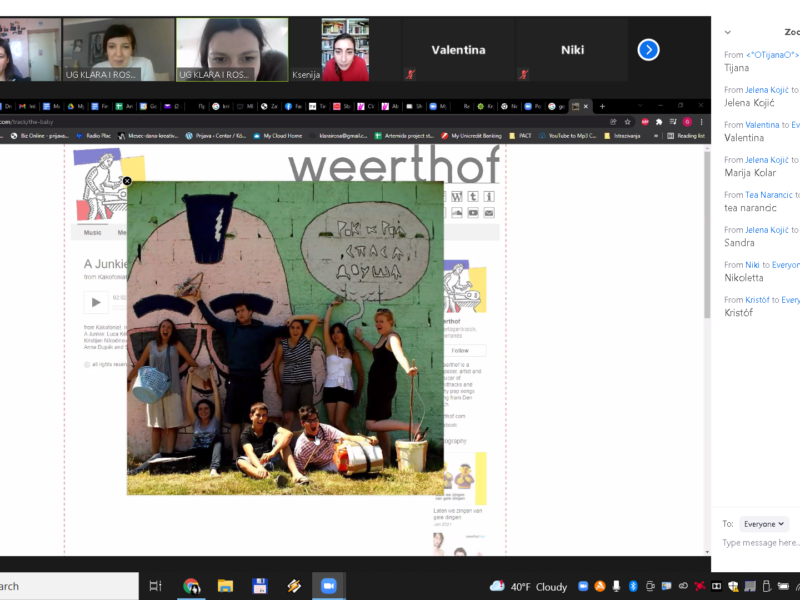The width and height of the screenshot is (800, 600).
Task: Click sender name Niki in chat
Action: tap(752, 265)
